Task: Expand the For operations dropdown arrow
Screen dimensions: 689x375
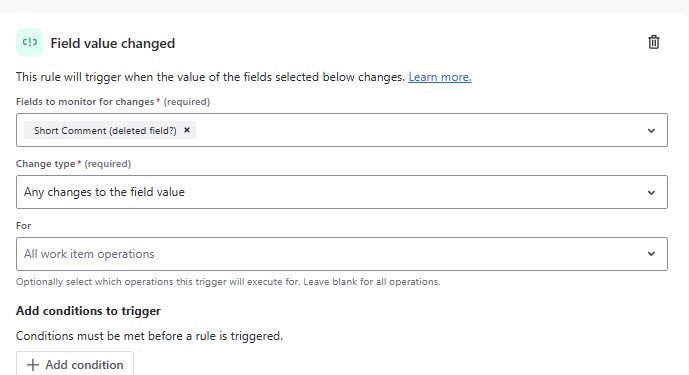Action: (x=651, y=254)
